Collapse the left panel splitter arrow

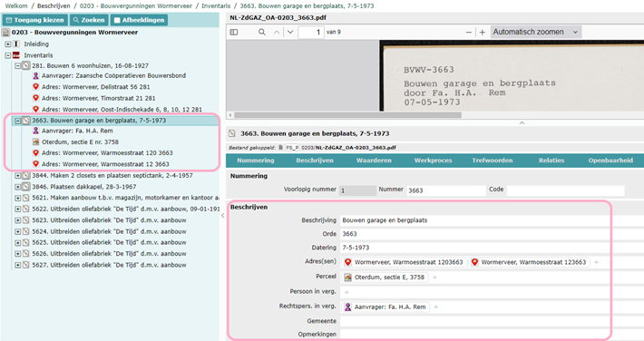click(222, 215)
